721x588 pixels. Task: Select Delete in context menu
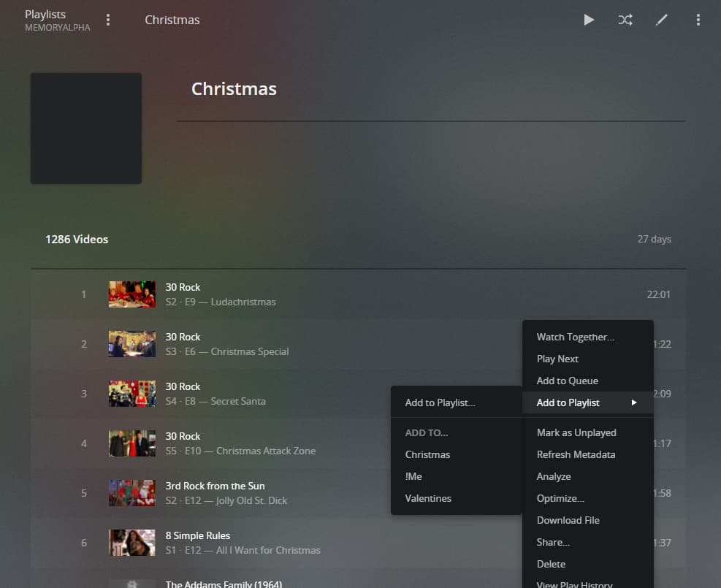[x=587, y=564]
